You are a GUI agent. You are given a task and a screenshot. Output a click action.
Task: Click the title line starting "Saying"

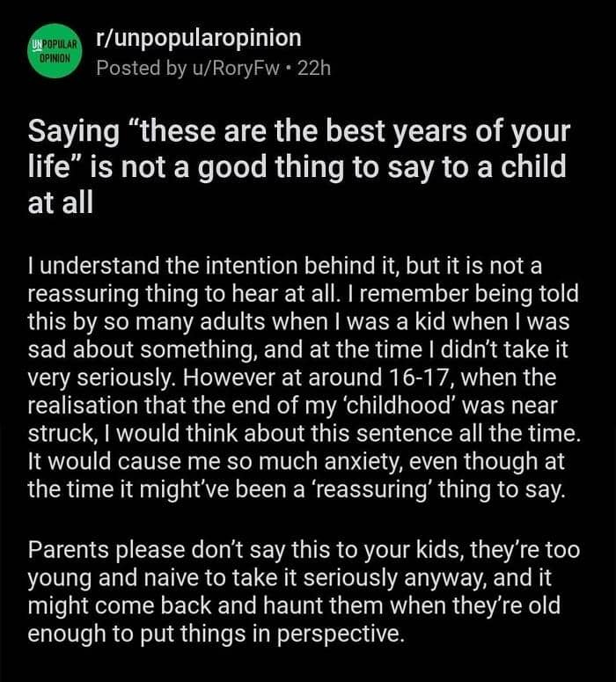click(x=299, y=135)
